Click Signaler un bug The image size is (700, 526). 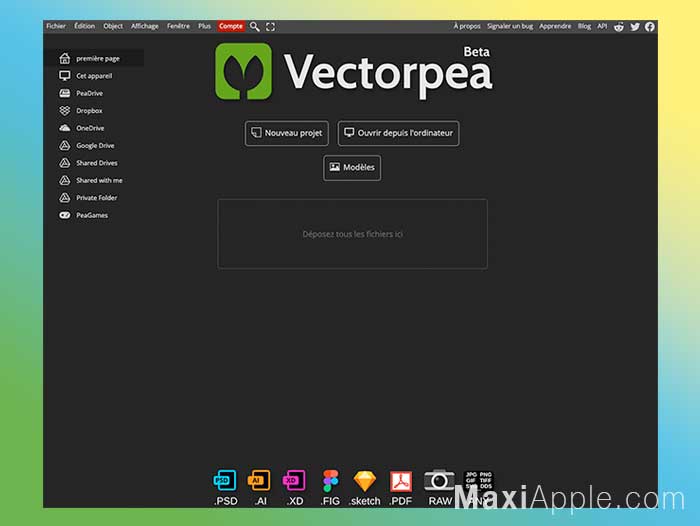click(x=510, y=26)
